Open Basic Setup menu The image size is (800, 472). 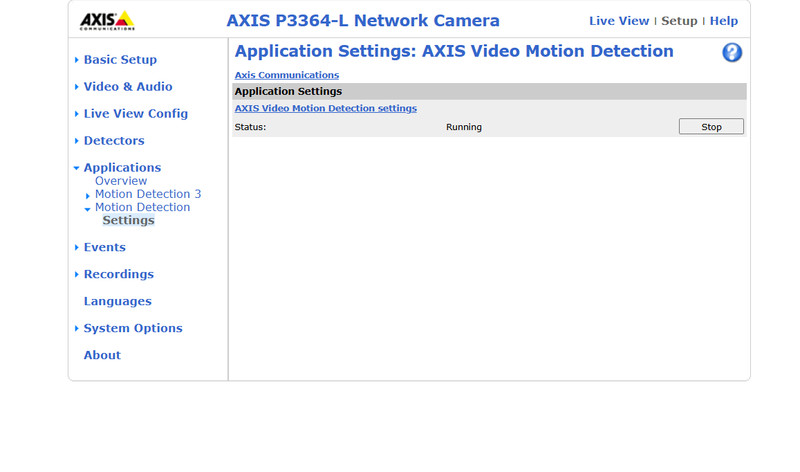click(120, 60)
